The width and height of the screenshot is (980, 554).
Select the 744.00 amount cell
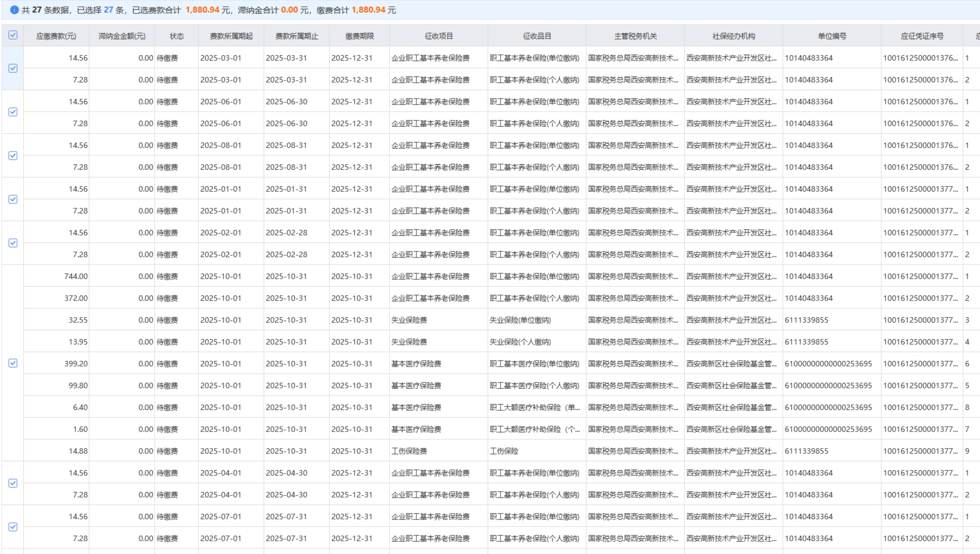click(76, 276)
